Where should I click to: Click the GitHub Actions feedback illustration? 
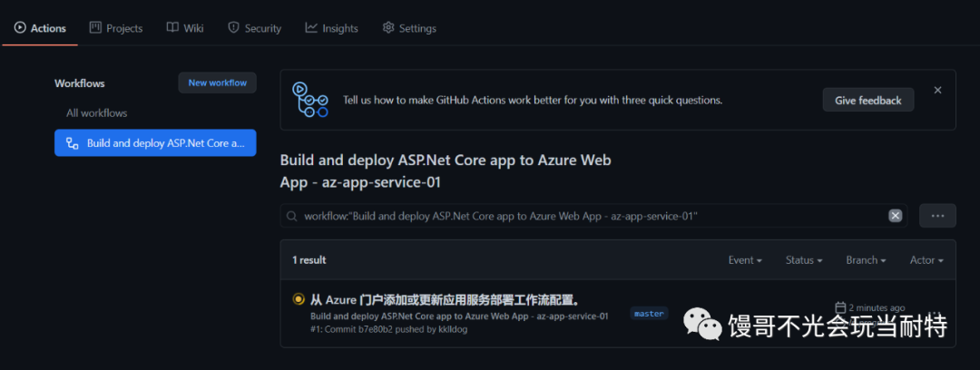coord(310,100)
